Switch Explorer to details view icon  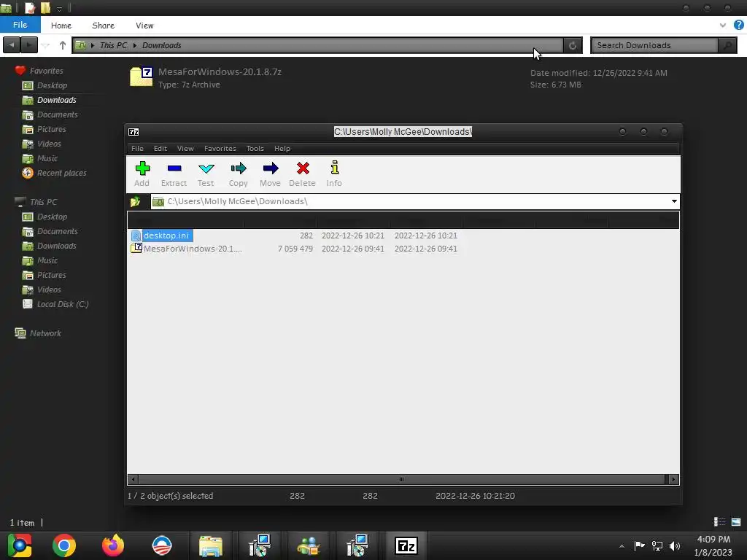click(719, 522)
